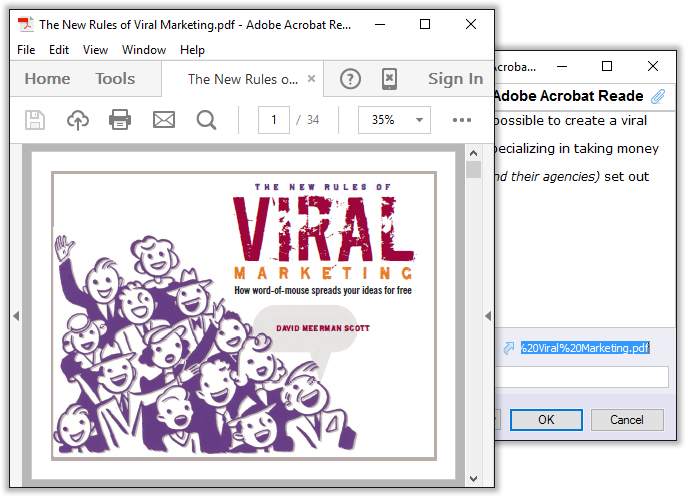
Task: Click the envelope email icon
Action: coord(164,119)
